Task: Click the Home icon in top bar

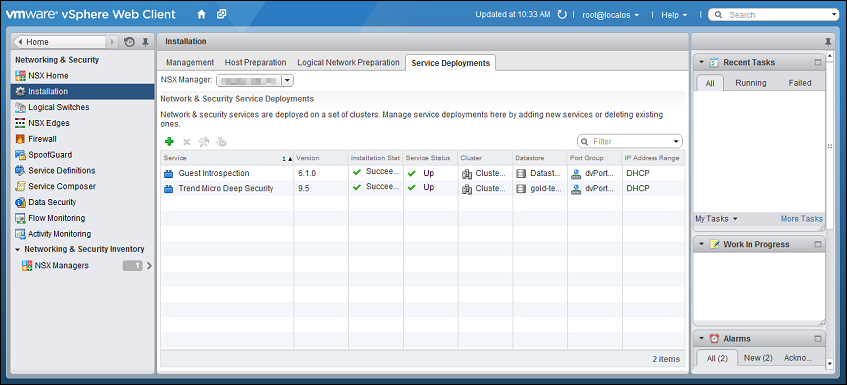Action: [x=201, y=15]
